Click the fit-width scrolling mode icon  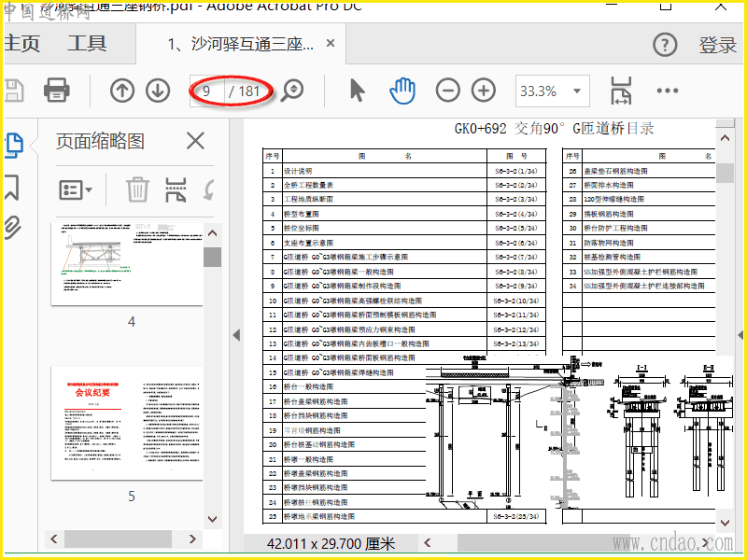(621, 91)
